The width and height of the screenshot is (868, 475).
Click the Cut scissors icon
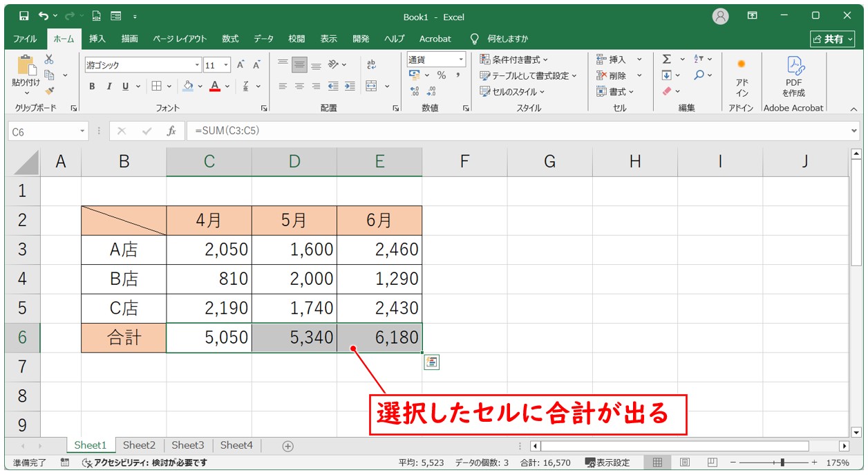tap(49, 60)
